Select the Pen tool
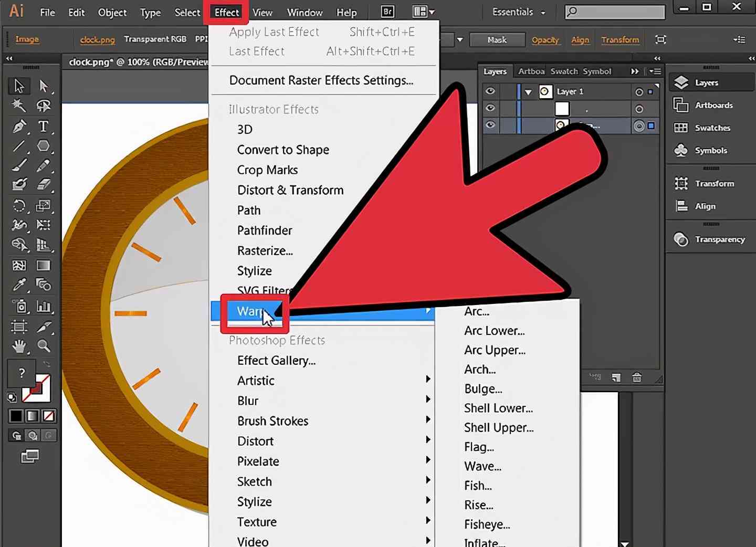This screenshot has height=547, width=756. (x=19, y=126)
